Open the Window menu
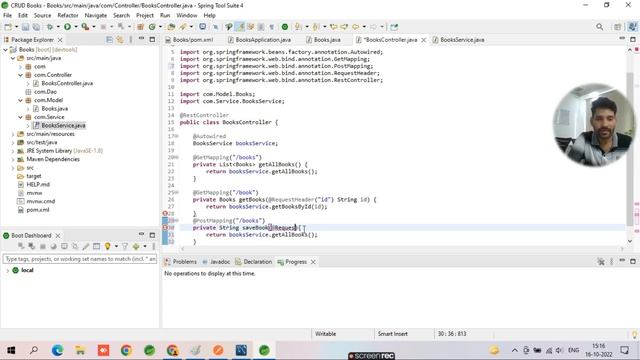640x360 pixels. (187, 15)
